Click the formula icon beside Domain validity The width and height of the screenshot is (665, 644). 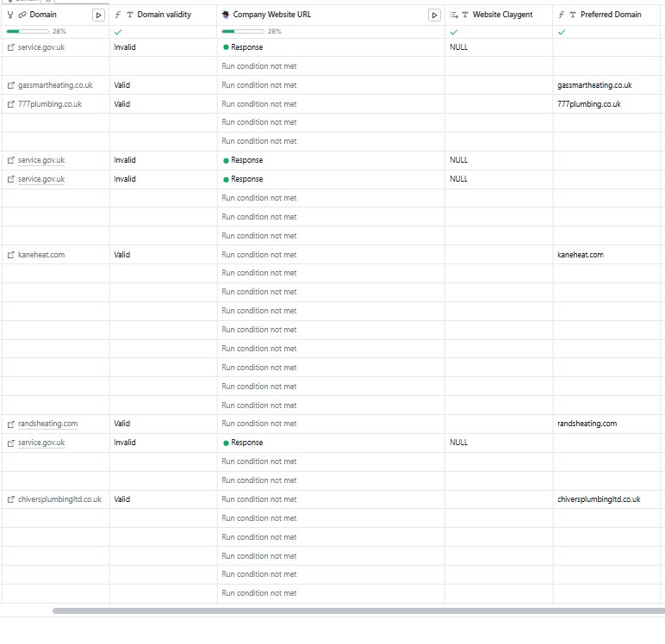click(118, 15)
